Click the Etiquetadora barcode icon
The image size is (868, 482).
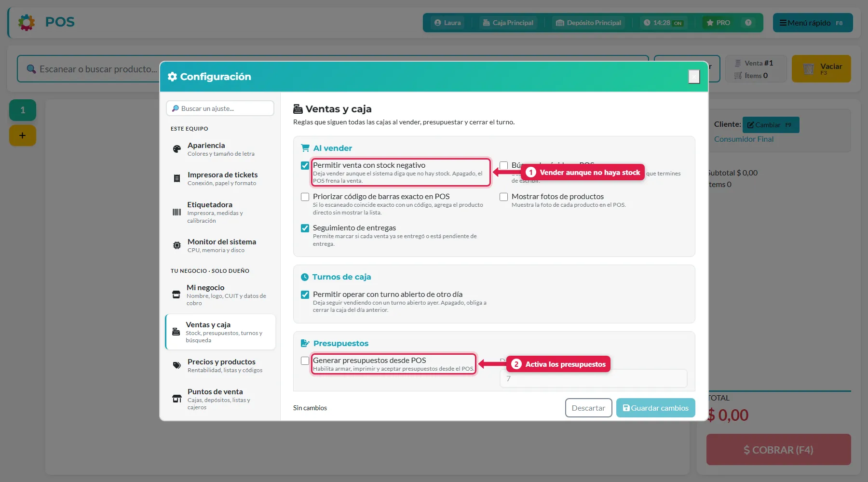177,212
